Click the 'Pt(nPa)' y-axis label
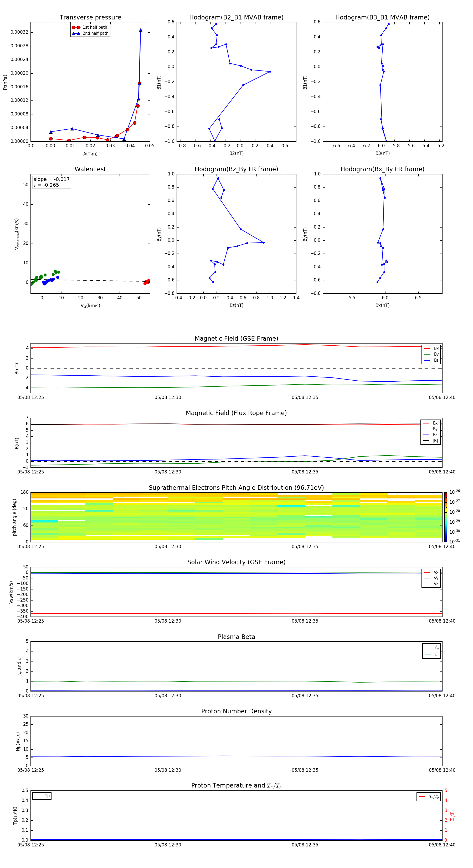Screen dimensions: 473x868 pyautogui.click(x=5, y=82)
